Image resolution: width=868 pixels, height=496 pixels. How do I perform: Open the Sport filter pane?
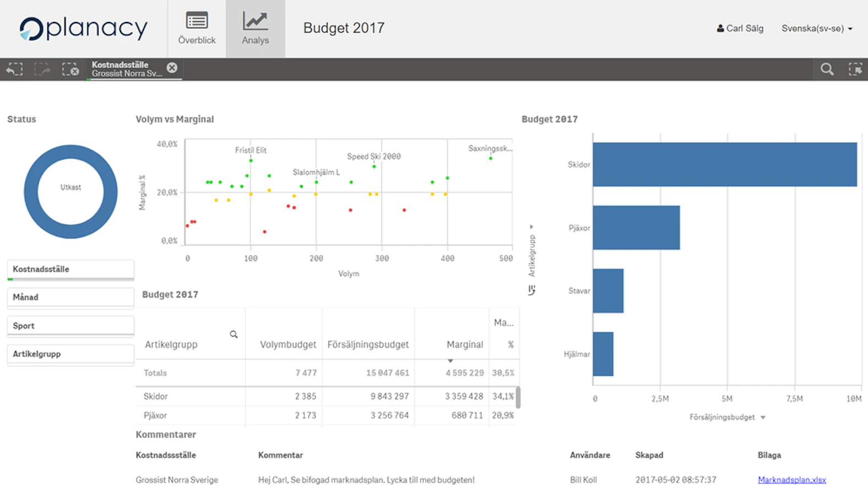[x=70, y=326]
